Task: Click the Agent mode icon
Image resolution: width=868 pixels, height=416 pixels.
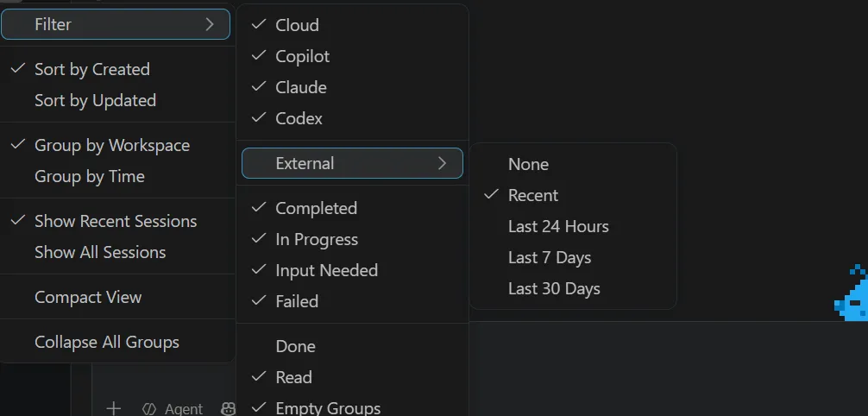Action: (x=149, y=409)
